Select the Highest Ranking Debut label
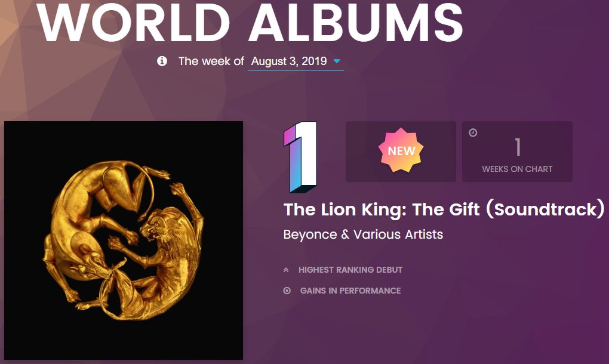The height and width of the screenshot is (364, 609). point(350,270)
